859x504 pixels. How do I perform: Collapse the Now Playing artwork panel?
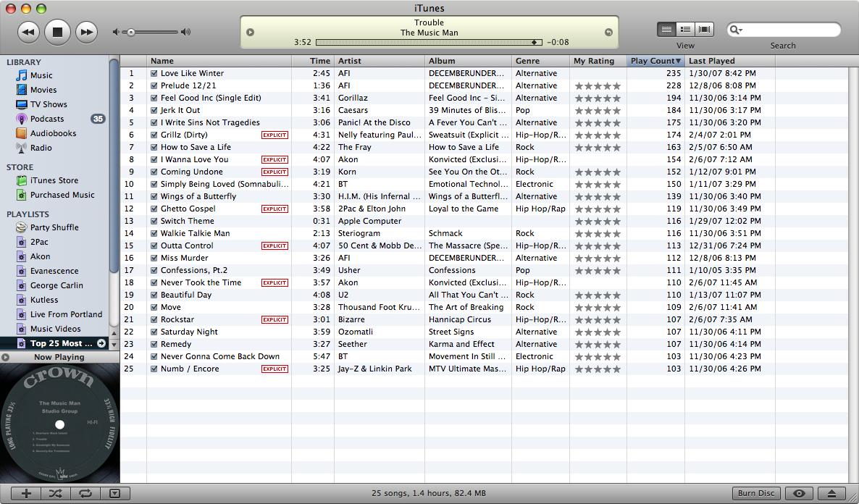click(6, 357)
